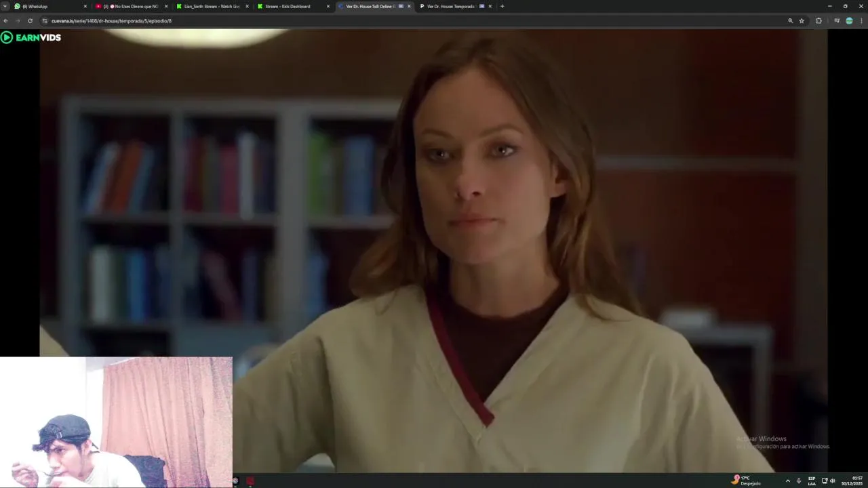
Task: Open the weather widget showing 17°C
Action: (747, 481)
